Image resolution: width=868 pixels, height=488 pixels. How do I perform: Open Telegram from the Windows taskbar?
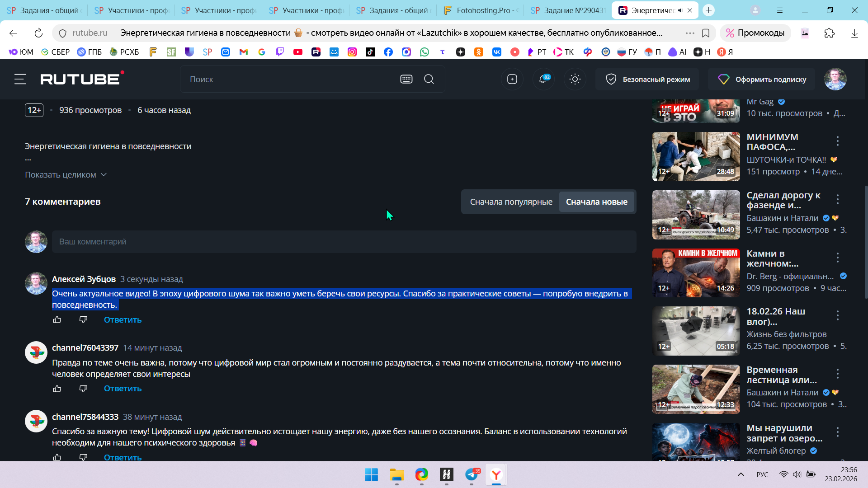click(x=472, y=475)
